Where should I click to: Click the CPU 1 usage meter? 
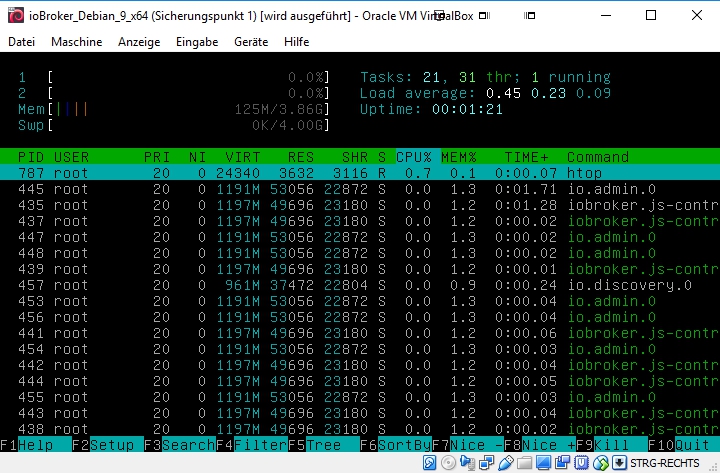click(174, 77)
